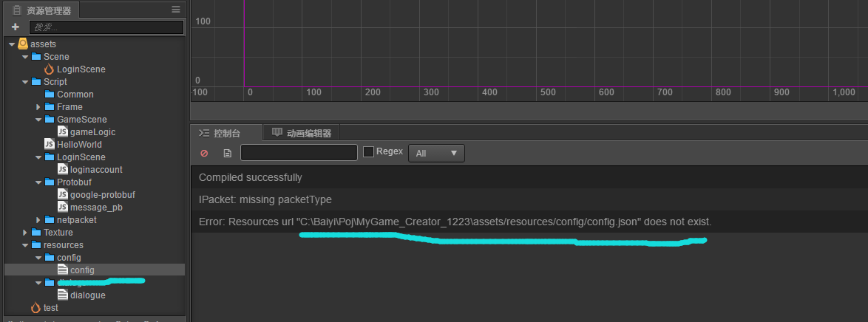
Task: Enable the Regex checkbox
Action: (369, 151)
